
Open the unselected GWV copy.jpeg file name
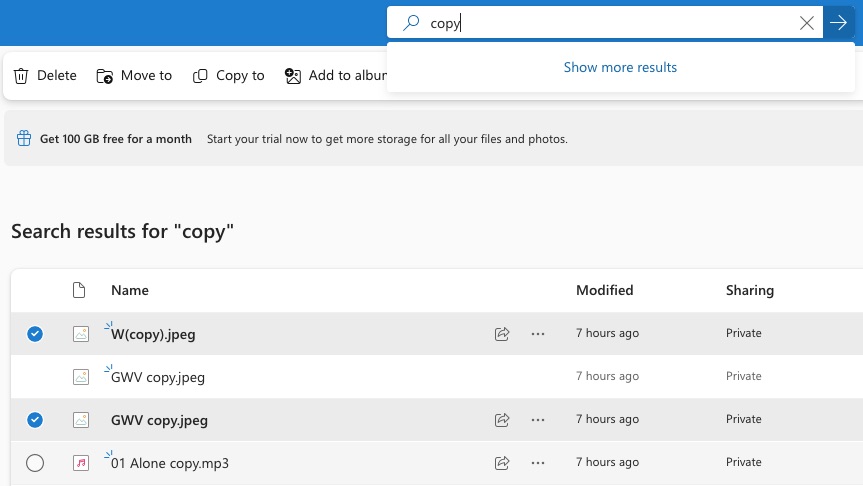point(158,377)
